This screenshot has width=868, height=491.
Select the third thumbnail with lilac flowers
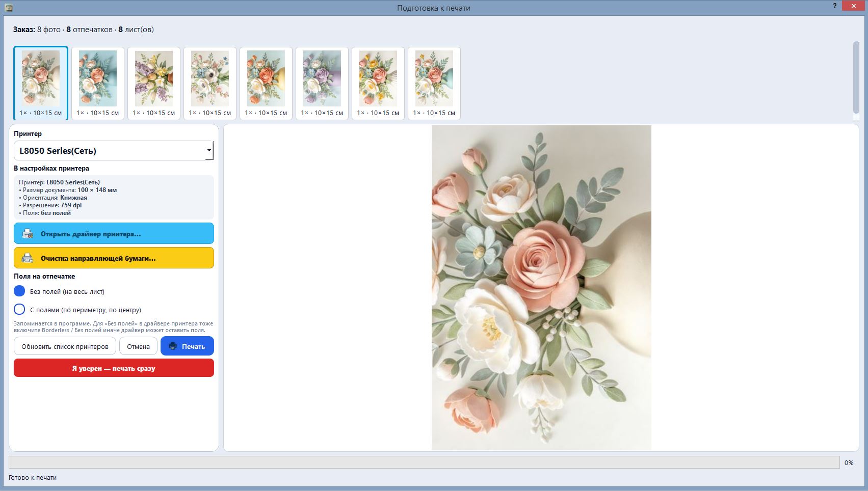tap(154, 84)
